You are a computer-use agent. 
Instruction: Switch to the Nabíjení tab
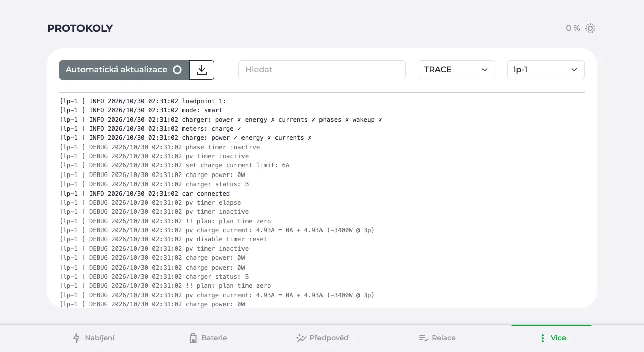[x=94, y=338]
